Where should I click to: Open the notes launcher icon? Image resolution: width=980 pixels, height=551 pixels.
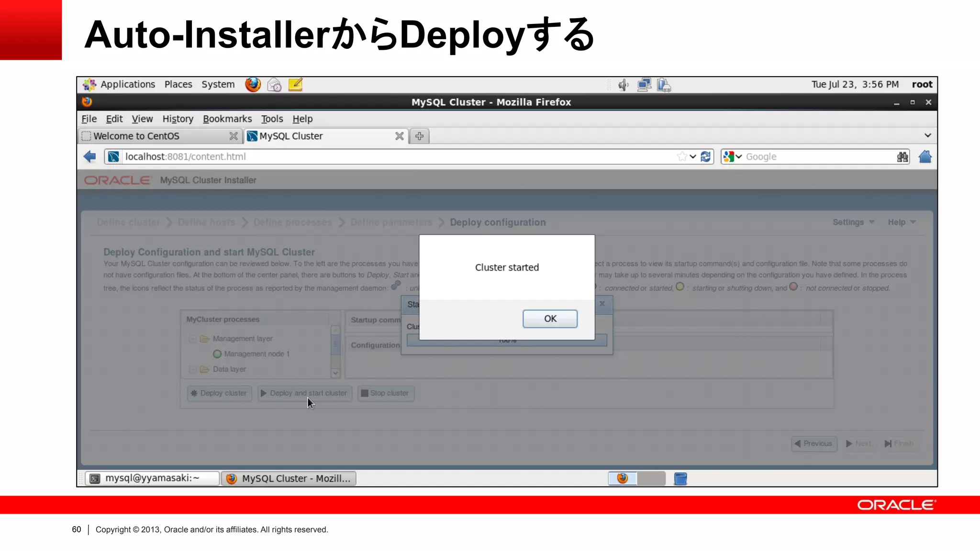(x=295, y=85)
